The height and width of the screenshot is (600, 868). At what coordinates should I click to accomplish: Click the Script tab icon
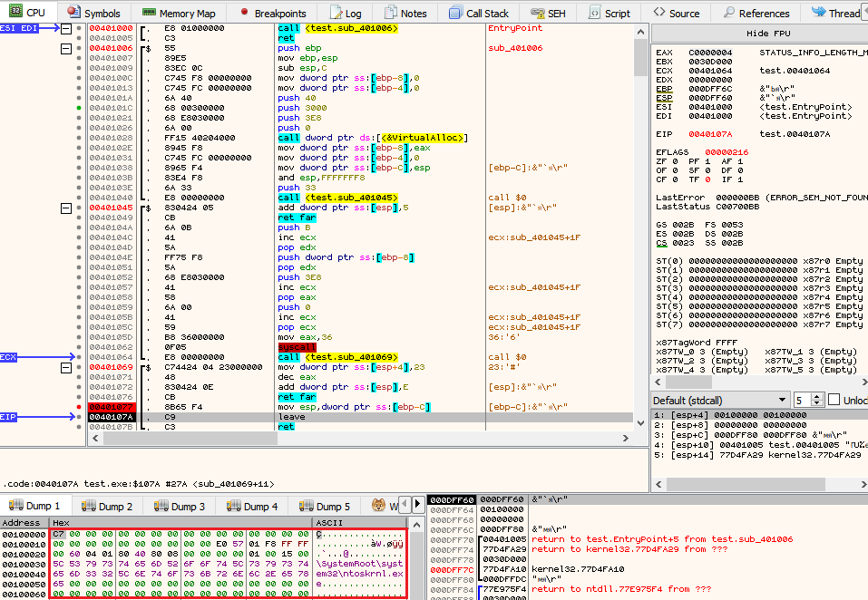pos(594,13)
